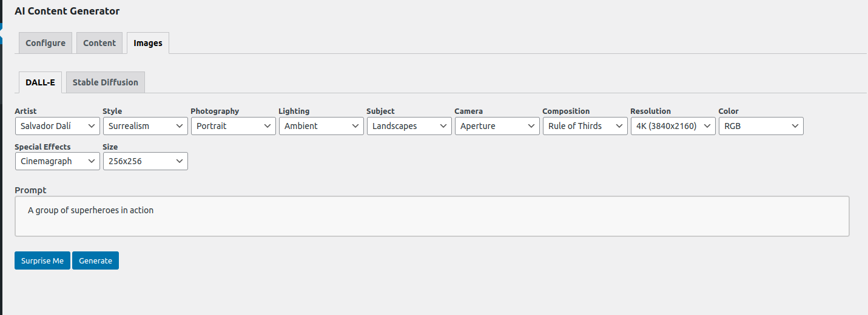The height and width of the screenshot is (315, 868).
Task: Open the Composition dropdown showing Rule of Thirds
Action: pyautogui.click(x=585, y=126)
